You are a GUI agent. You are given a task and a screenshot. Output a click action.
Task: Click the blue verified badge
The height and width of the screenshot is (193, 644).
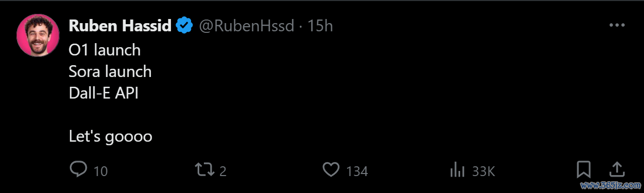184,25
